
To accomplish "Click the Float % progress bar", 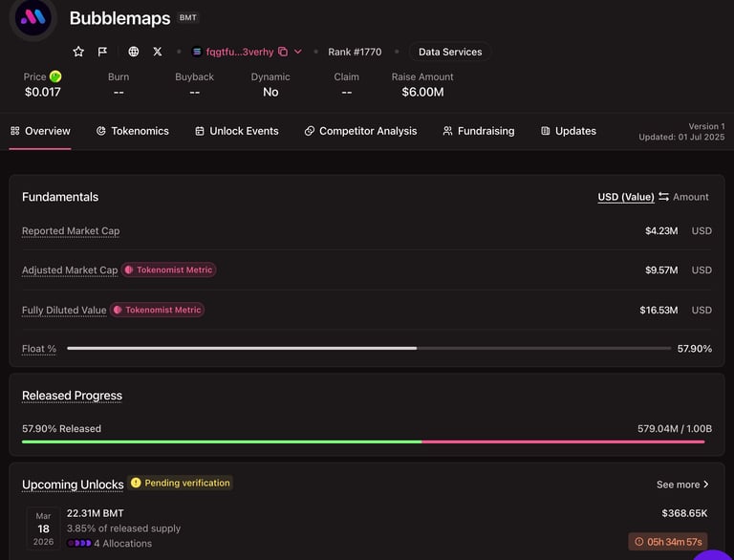I will (x=369, y=349).
